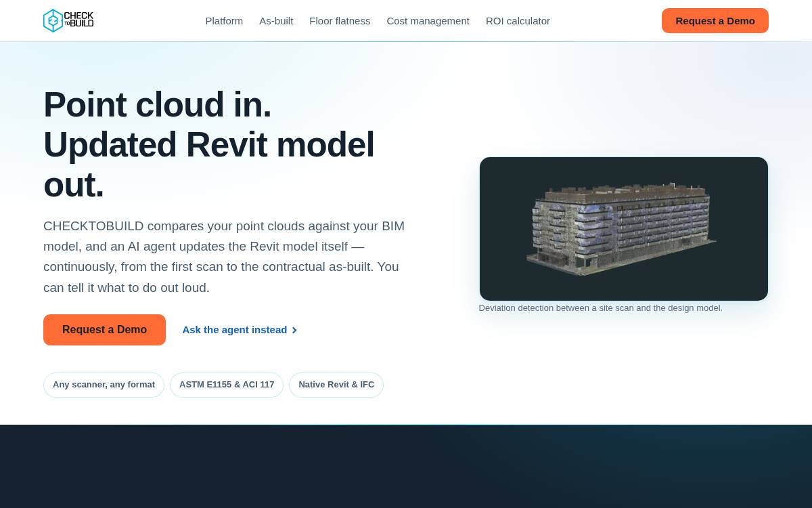Click hero Request a Demo button
The width and height of the screenshot is (812, 508).
(104, 330)
